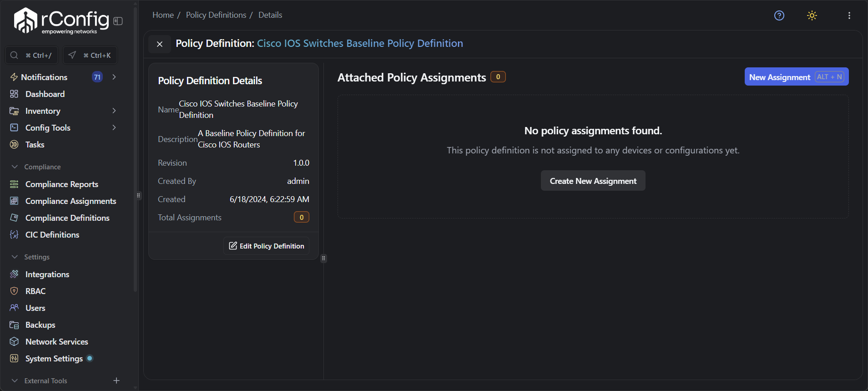Click the Users people icon
Screen dimensions: 868x391
point(14,308)
